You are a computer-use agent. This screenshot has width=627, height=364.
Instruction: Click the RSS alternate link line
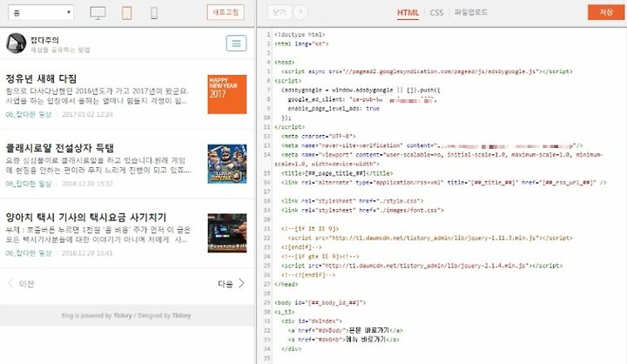(444, 182)
